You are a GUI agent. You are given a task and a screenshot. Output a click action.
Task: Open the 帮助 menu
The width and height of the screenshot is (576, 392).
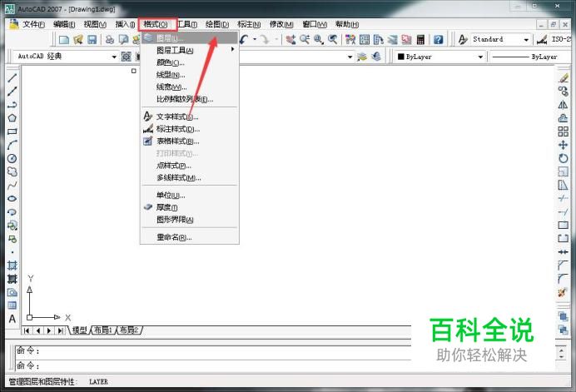point(347,24)
